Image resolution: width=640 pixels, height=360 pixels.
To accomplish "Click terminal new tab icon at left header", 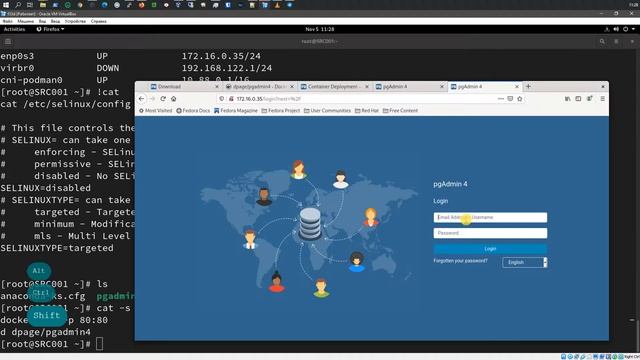I will tap(8, 41).
